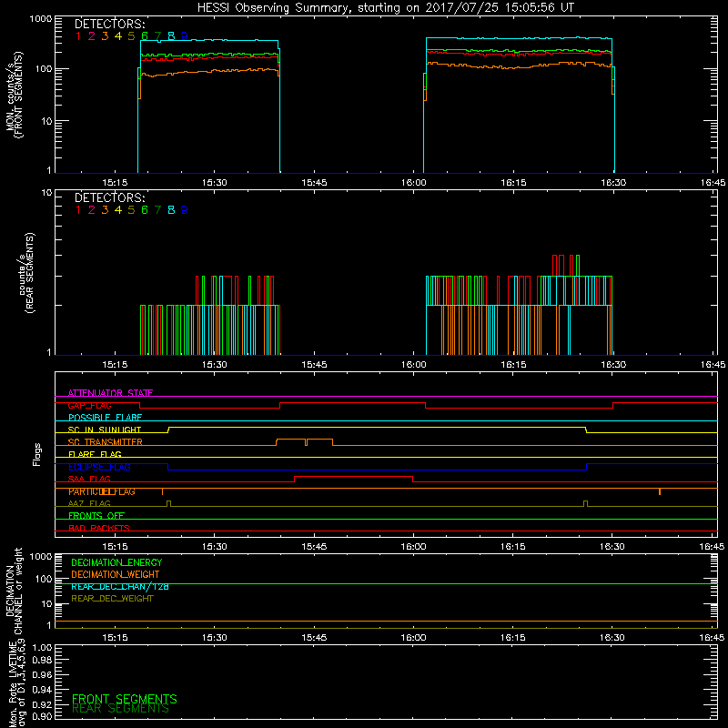
Task: Click the SAA_FLAG label
Action: pos(89,479)
